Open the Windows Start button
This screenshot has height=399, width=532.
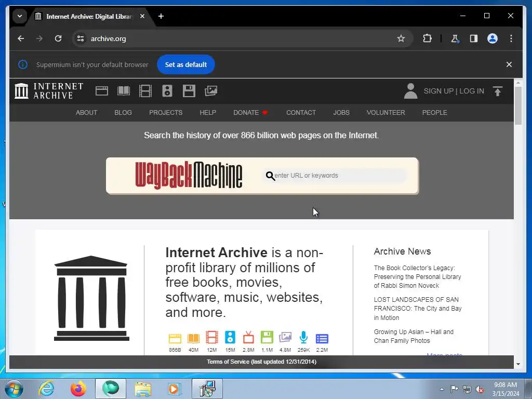coord(14,389)
